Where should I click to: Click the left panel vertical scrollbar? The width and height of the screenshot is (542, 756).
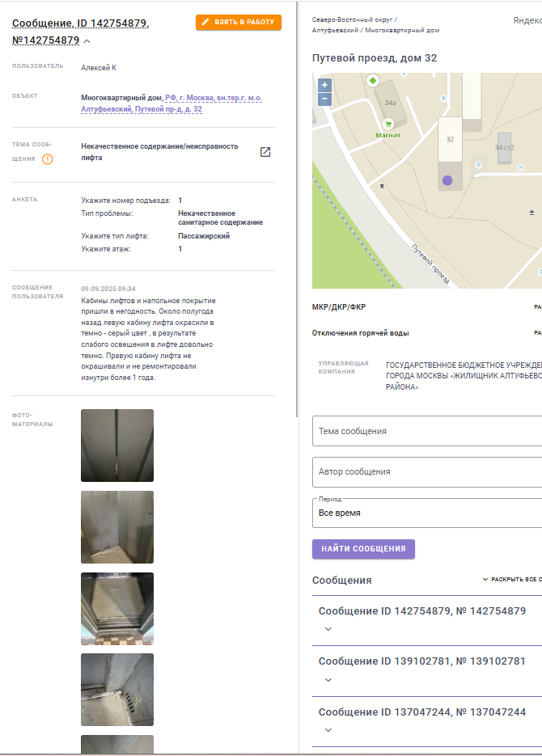tap(297, 209)
